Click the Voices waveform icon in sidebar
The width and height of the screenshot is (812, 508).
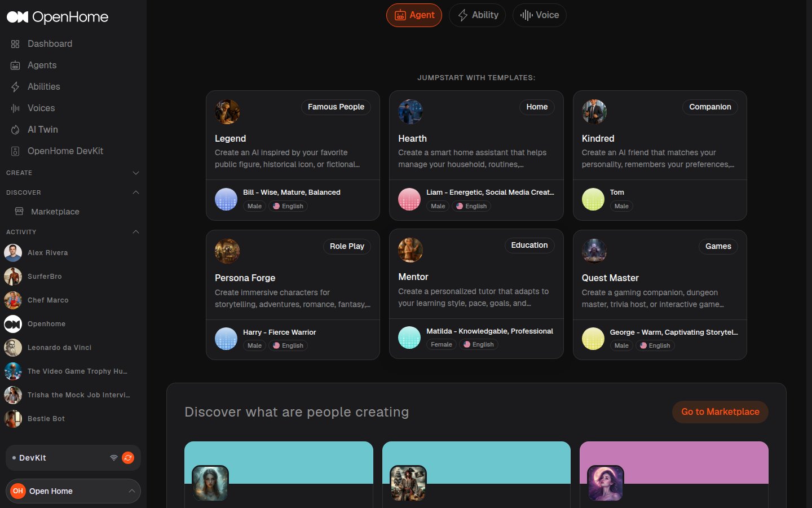(15, 108)
